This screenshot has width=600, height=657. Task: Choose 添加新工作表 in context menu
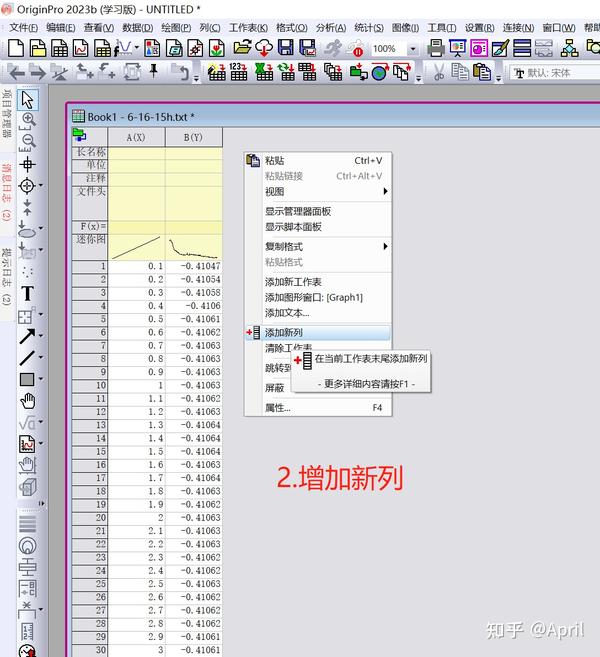click(x=318, y=282)
